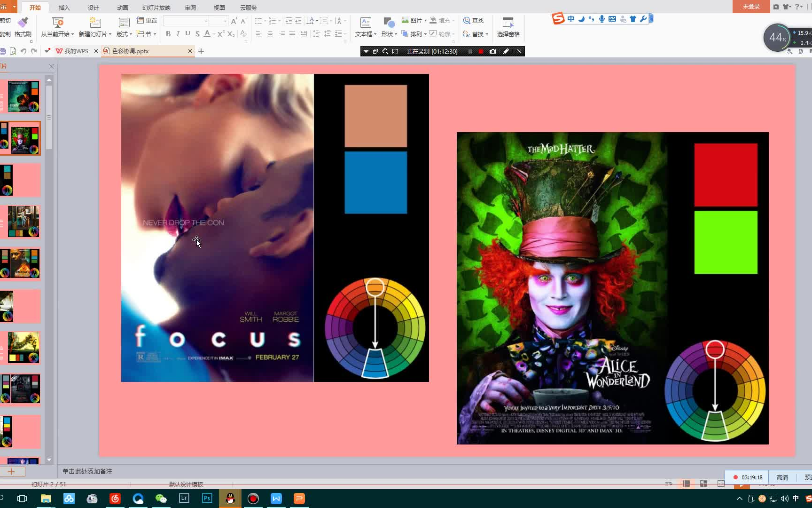
Task: Toggle subscript formatting
Action: [231, 34]
